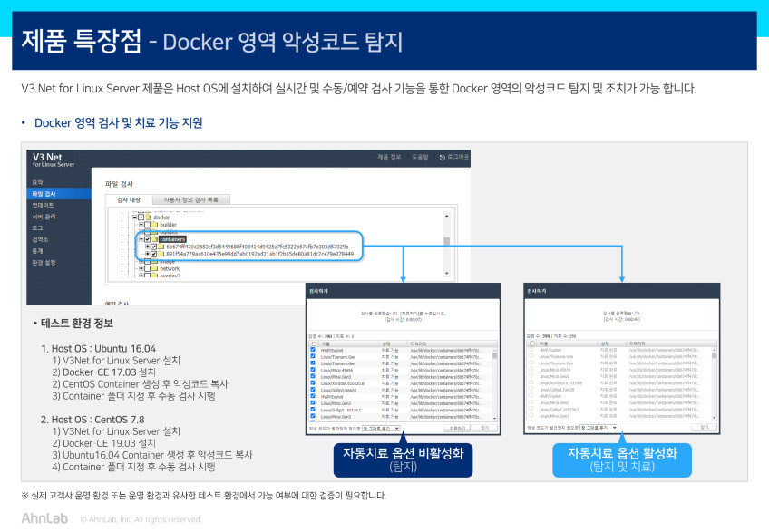Click the folder icon of 6b674ff470c container

(x=161, y=247)
